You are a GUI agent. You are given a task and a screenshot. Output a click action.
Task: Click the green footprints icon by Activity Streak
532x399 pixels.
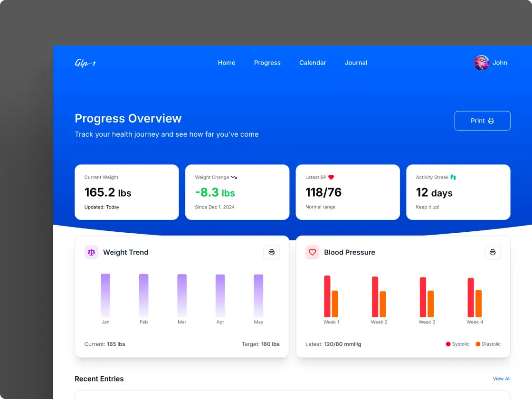[453, 177]
